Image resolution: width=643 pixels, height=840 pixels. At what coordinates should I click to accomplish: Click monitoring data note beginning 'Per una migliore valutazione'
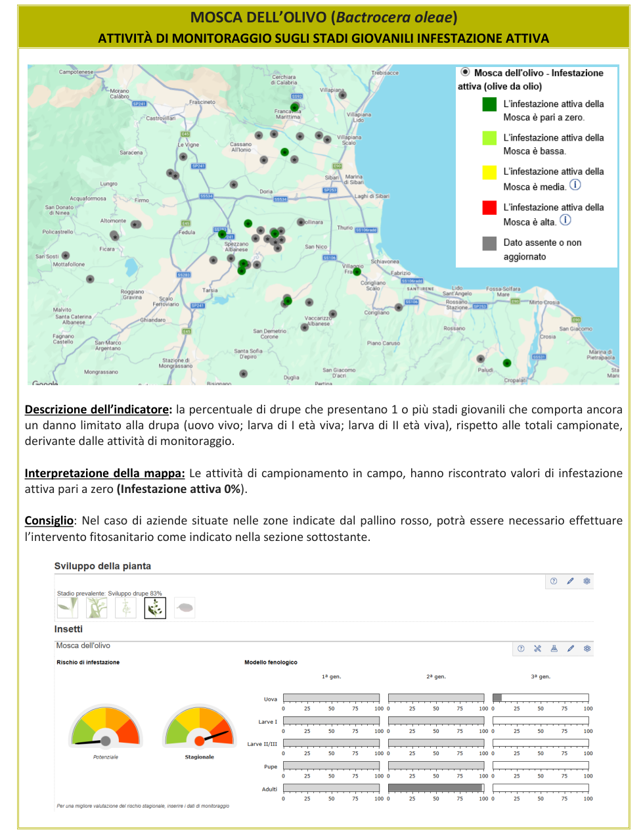tap(143, 806)
